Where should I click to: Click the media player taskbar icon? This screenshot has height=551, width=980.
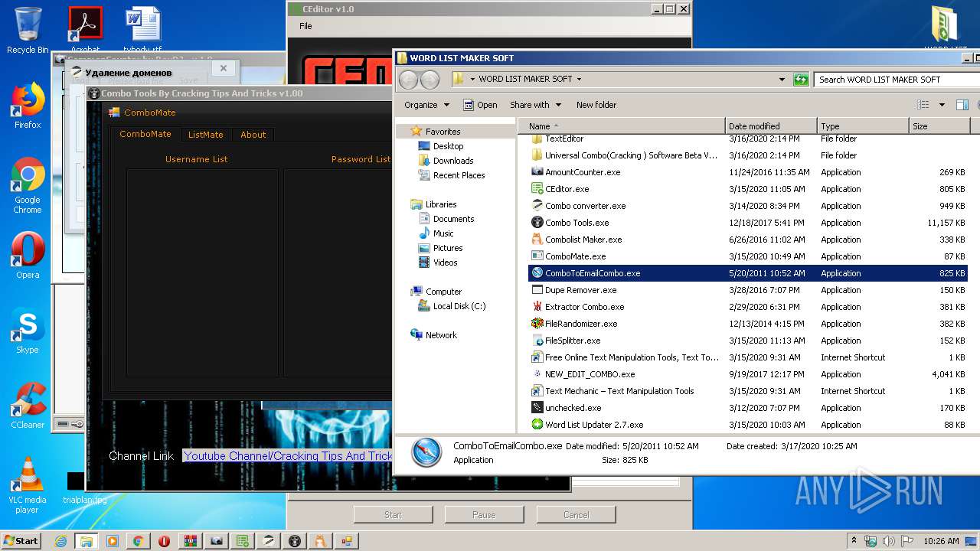point(113,541)
